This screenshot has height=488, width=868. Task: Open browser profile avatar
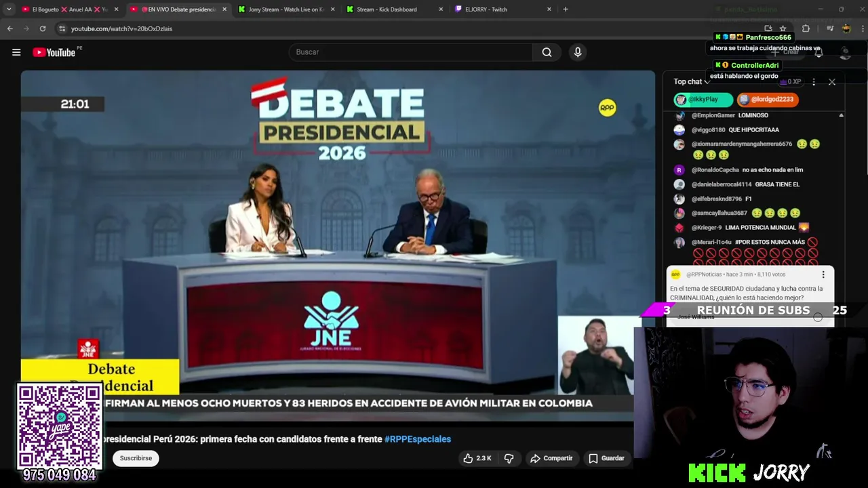point(846,28)
